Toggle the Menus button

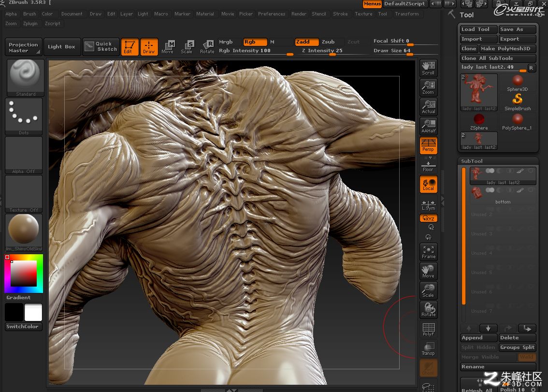pyautogui.click(x=372, y=4)
